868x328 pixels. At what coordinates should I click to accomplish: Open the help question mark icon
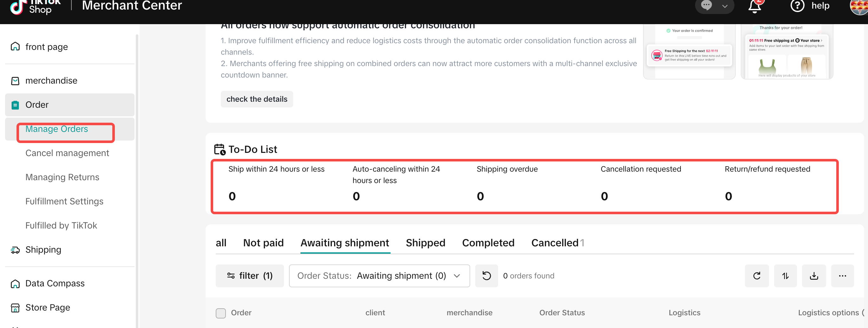(797, 6)
